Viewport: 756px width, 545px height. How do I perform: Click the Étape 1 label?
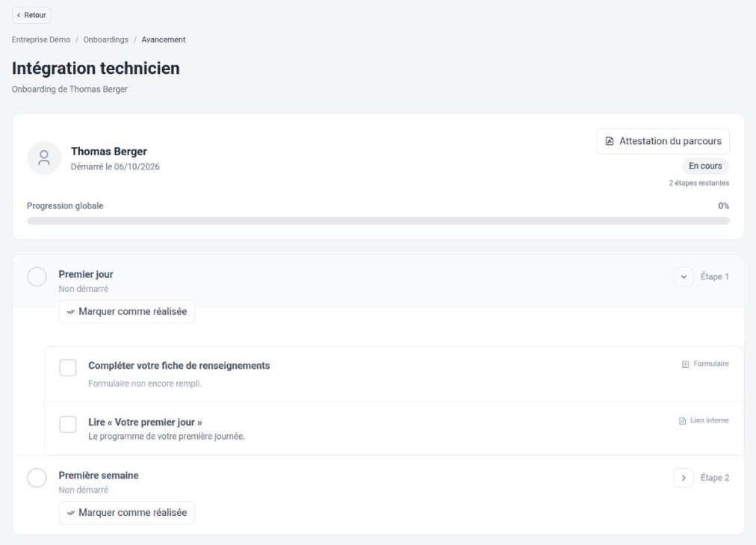(x=714, y=276)
